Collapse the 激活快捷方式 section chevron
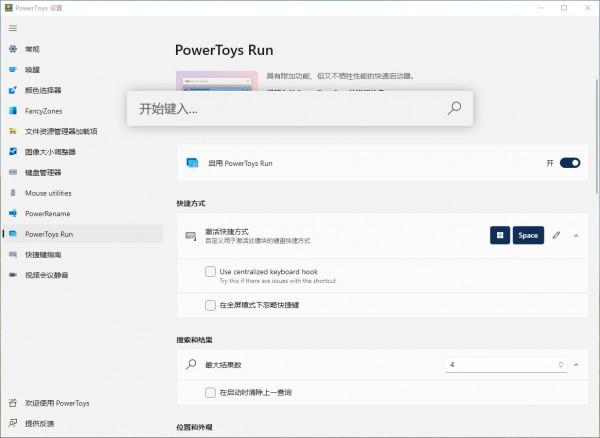The image size is (600, 438). 576,236
